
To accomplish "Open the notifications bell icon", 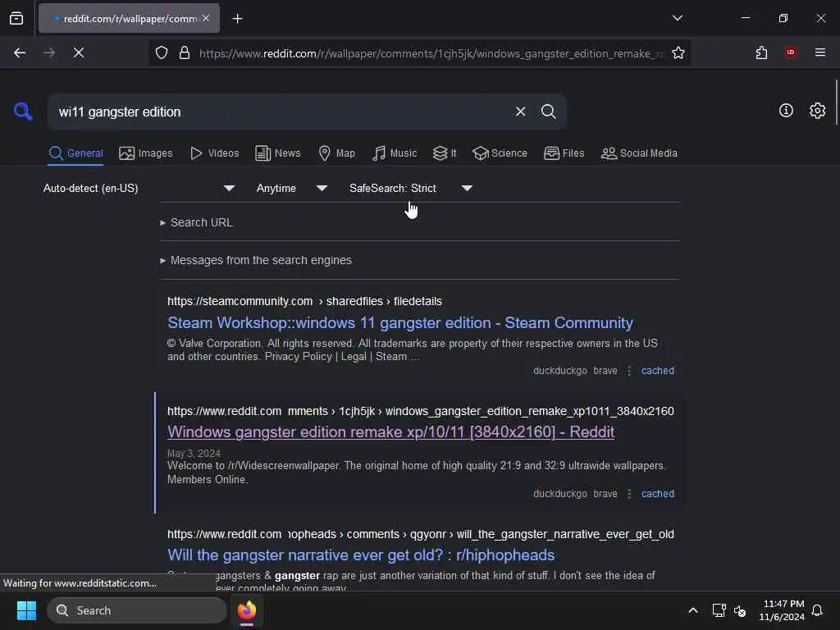I will coord(817,610).
